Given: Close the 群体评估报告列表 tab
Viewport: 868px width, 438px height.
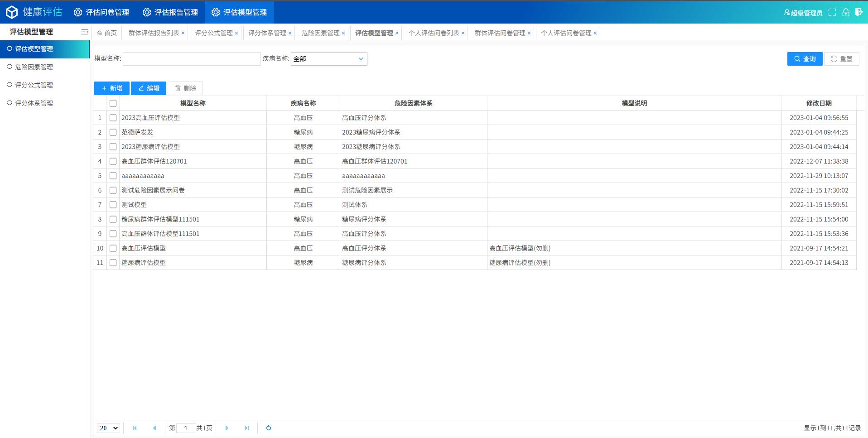Looking at the screenshot, I should click(x=183, y=33).
